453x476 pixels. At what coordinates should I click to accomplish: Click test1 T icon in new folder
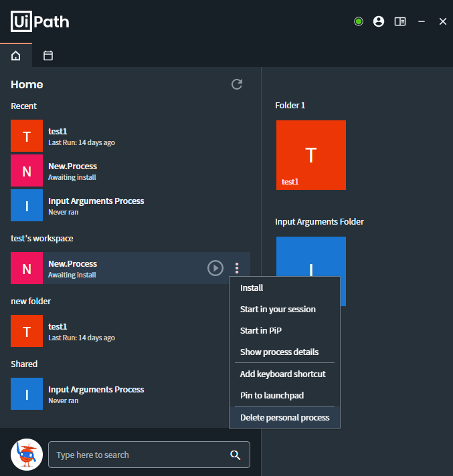click(x=27, y=331)
